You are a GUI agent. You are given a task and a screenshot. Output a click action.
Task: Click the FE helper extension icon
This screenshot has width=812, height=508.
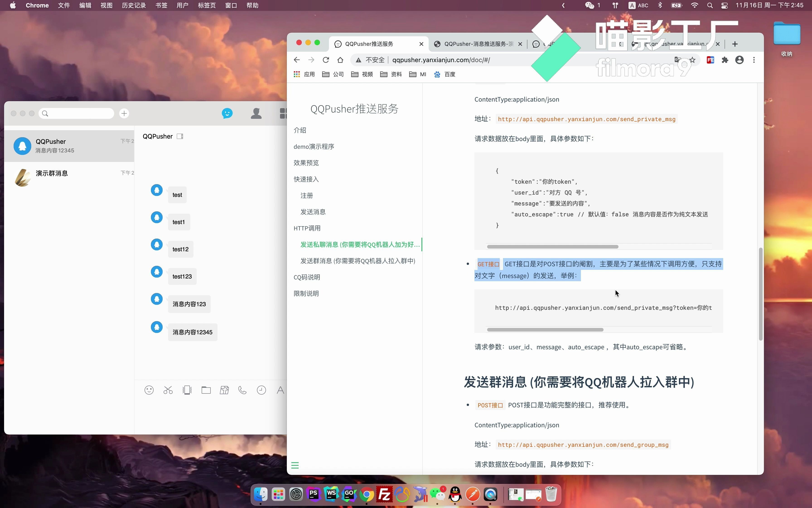click(x=710, y=60)
